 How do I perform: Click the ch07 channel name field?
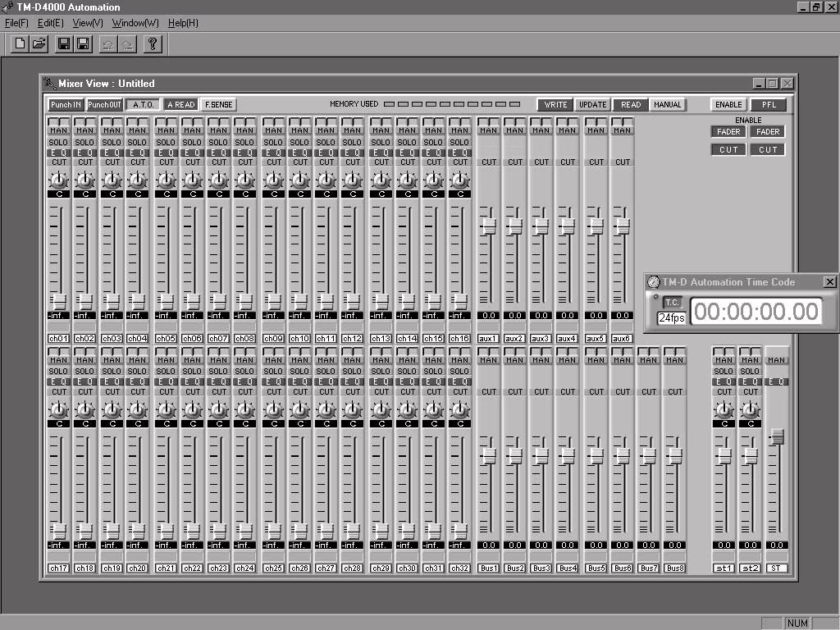pyautogui.click(x=218, y=339)
